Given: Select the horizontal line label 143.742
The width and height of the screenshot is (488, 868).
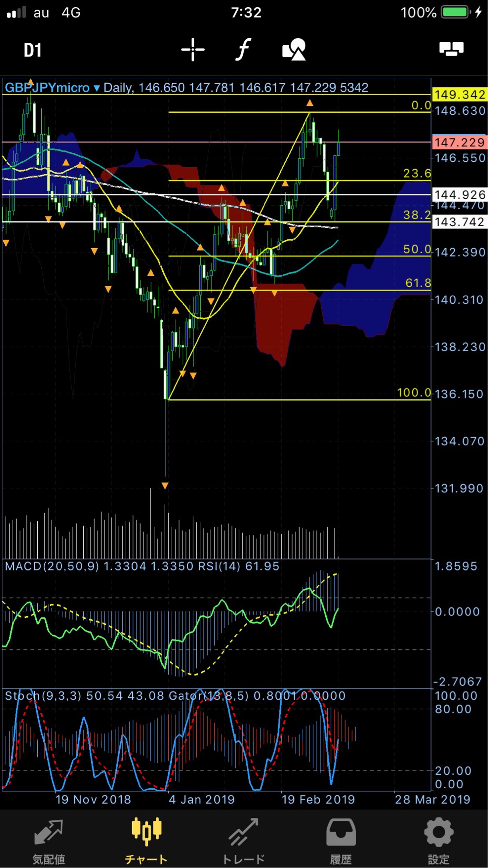Looking at the screenshot, I should (460, 222).
